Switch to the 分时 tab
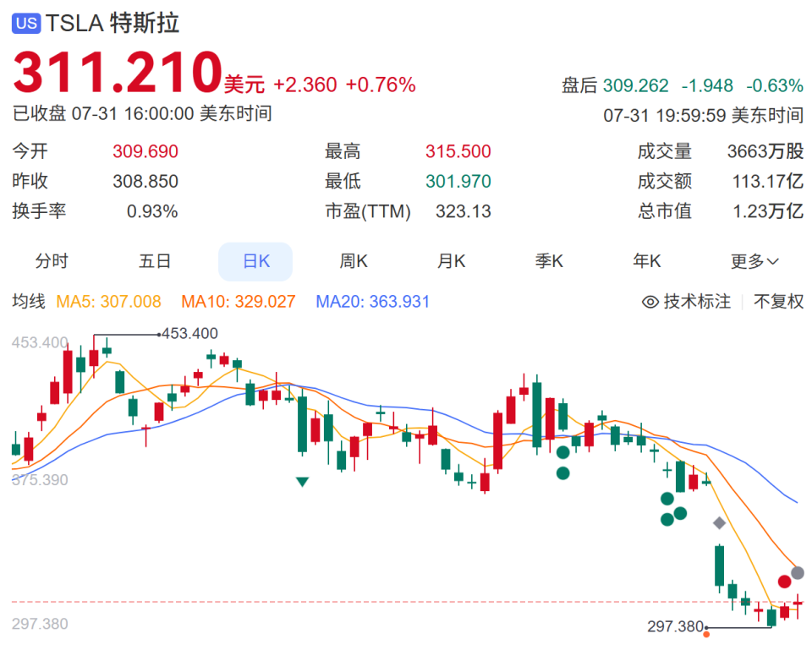Screen dimensions: 812x650 (x=52, y=261)
